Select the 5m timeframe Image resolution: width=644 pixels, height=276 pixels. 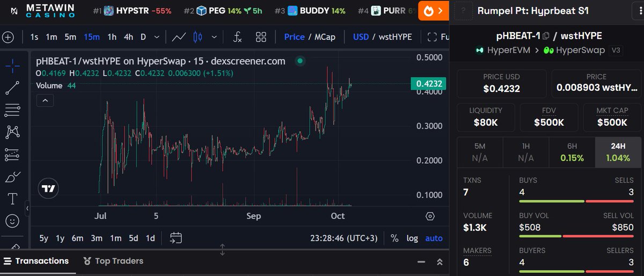[70, 37]
